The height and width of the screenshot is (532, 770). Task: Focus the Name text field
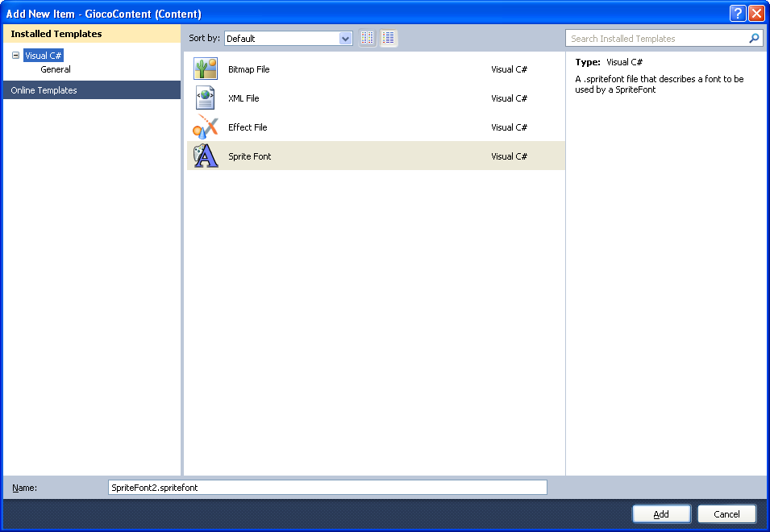pos(327,488)
